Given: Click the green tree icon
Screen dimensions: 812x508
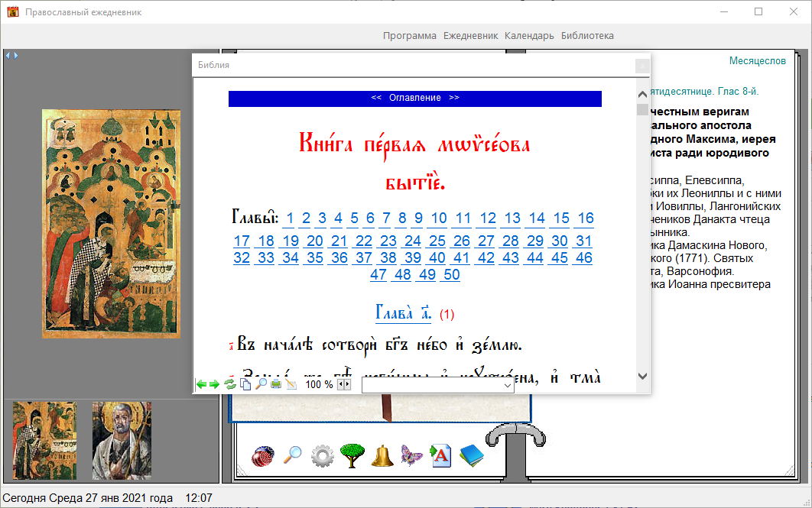Looking at the screenshot, I should 352,456.
